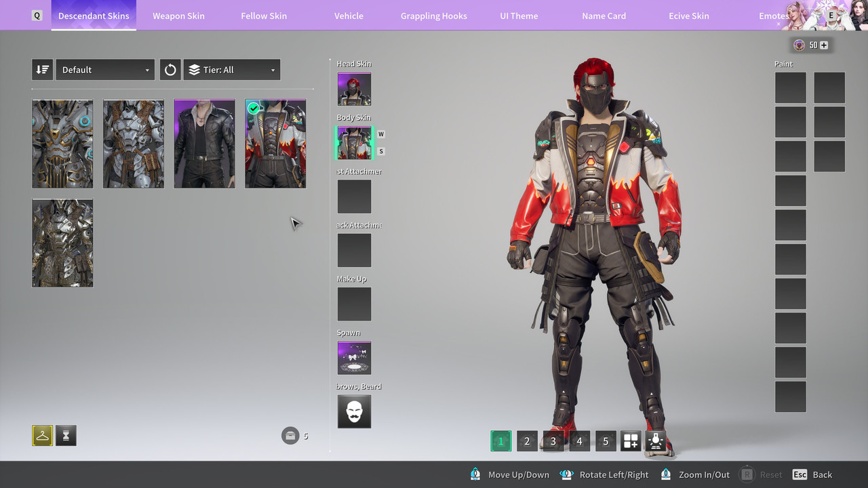The width and height of the screenshot is (868, 488).
Task: Open the Fellow Skin tab
Action: (x=264, y=16)
